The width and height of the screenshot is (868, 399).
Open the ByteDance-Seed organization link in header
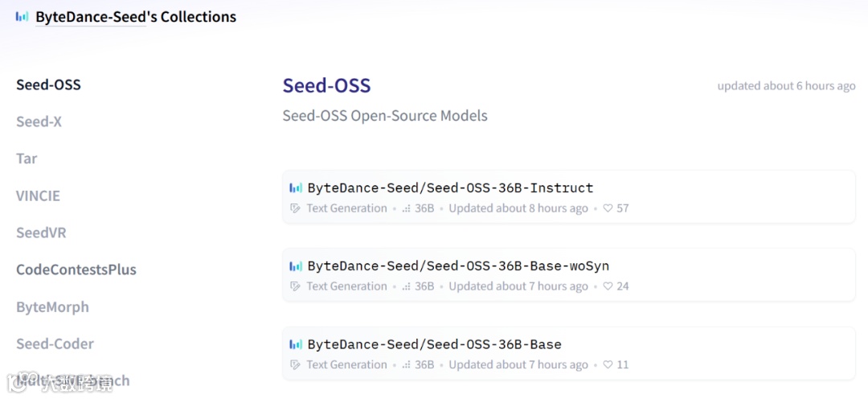click(90, 17)
